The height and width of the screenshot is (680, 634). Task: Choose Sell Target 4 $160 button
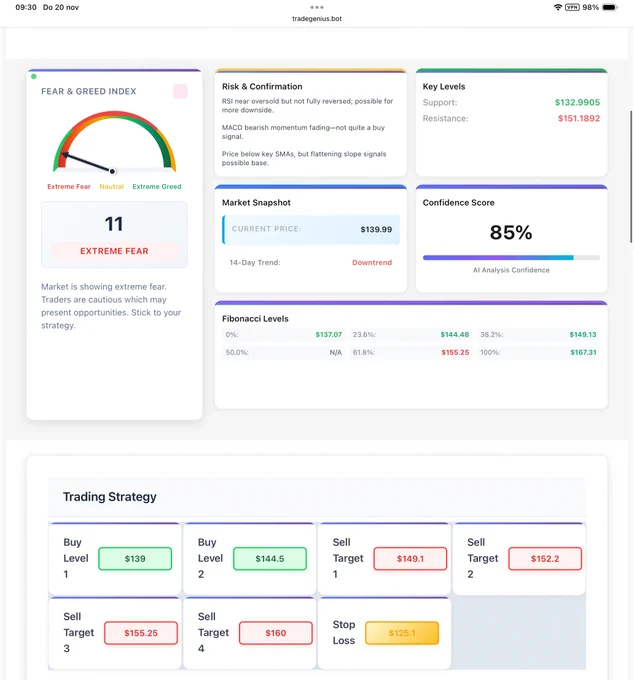pyautogui.click(x=276, y=633)
